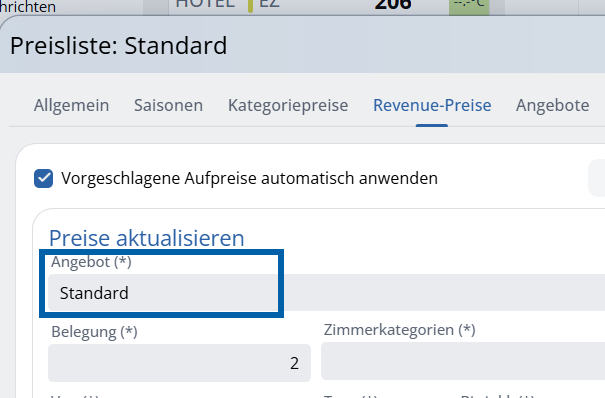Click the EZ room type label

pyautogui.click(x=269, y=4)
